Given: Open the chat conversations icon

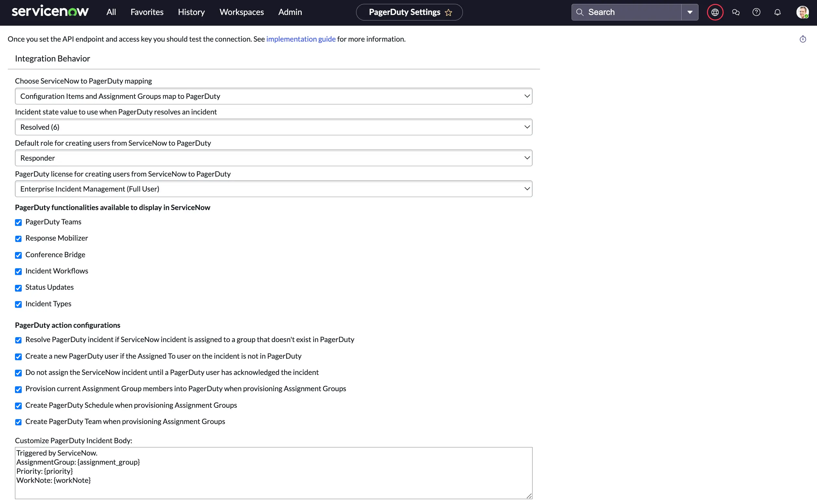Looking at the screenshot, I should (736, 12).
